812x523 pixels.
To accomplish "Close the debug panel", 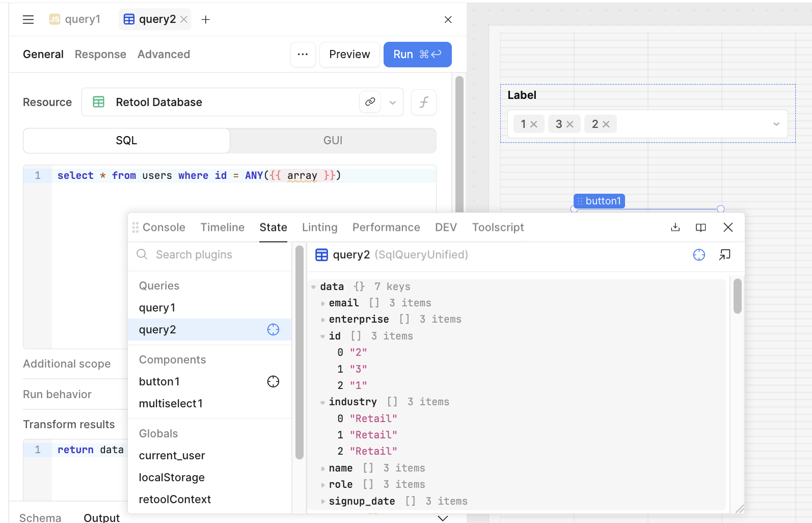I will tap(728, 227).
